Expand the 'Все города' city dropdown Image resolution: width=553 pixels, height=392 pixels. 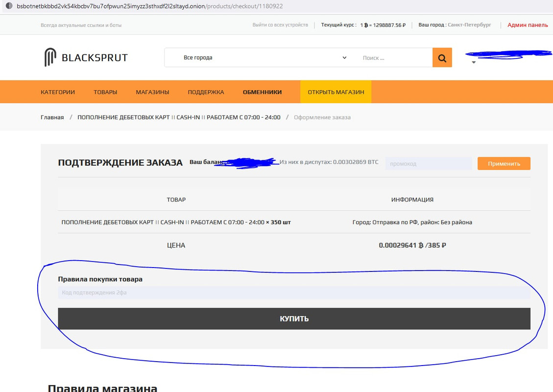(x=264, y=57)
